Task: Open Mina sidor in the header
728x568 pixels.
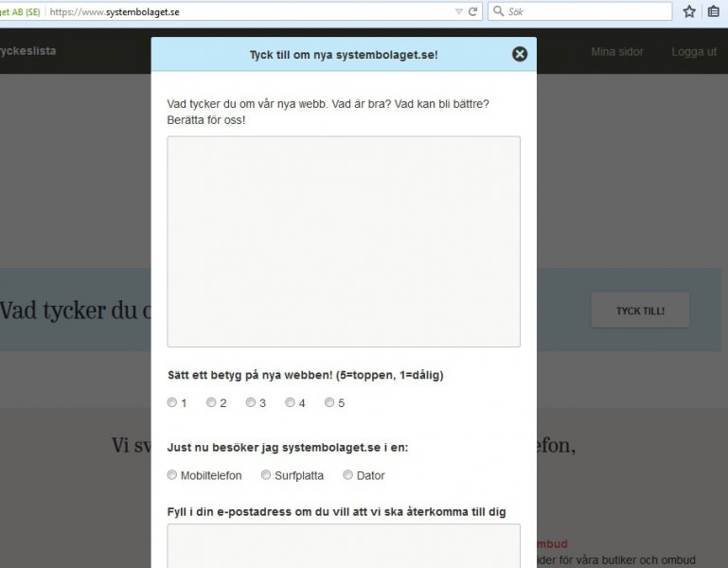Action: click(615, 52)
